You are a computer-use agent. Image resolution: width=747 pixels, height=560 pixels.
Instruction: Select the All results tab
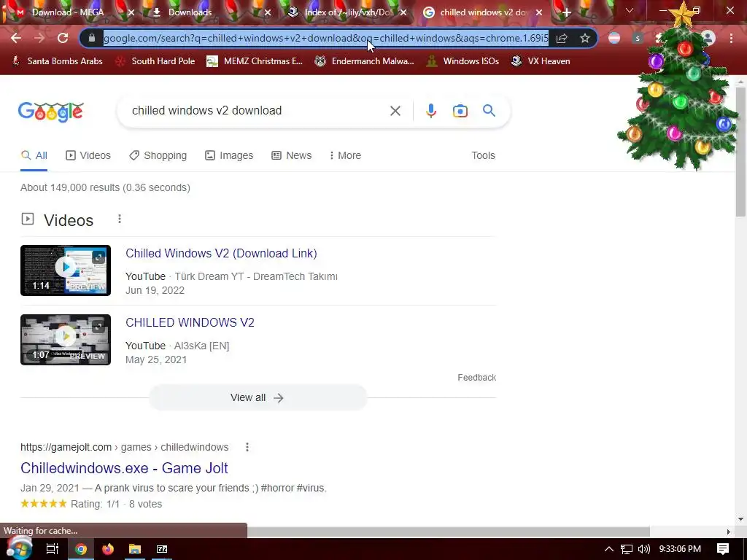(x=34, y=156)
